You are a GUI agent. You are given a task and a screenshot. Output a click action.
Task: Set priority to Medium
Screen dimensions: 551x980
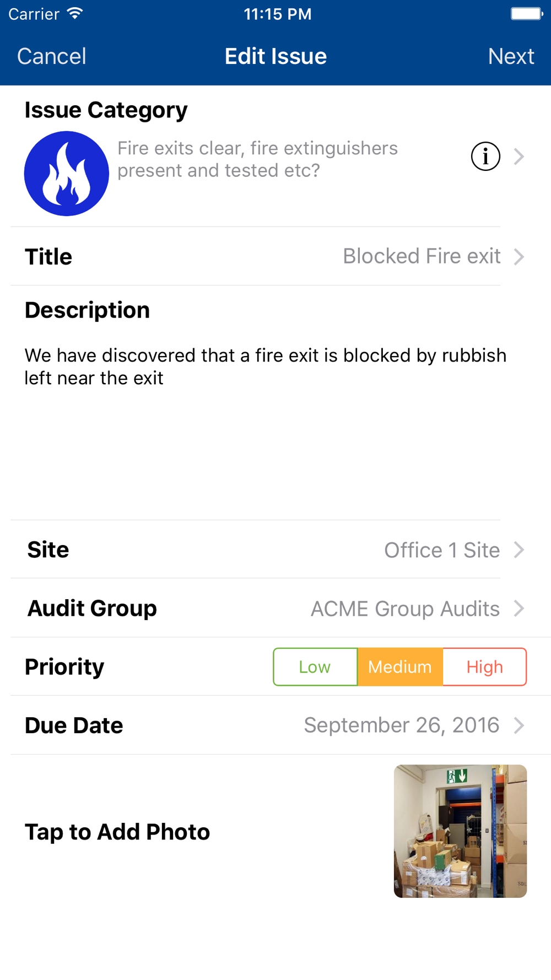pyautogui.click(x=400, y=667)
